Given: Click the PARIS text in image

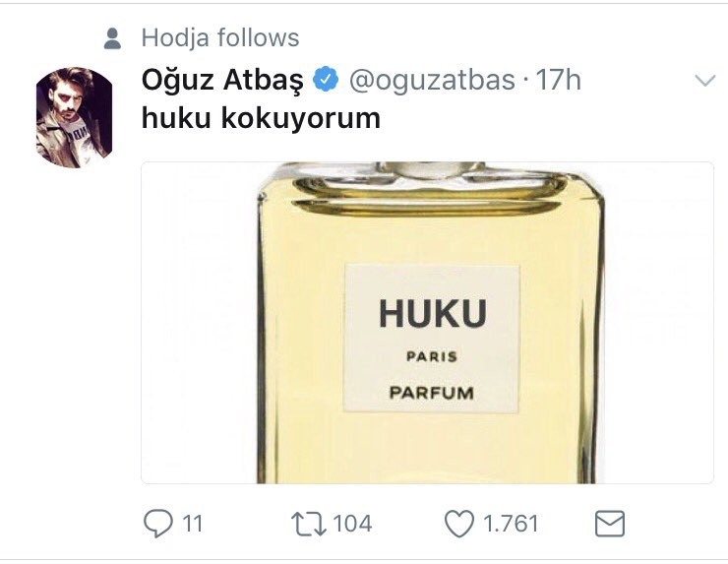Looking at the screenshot, I should 432,356.
